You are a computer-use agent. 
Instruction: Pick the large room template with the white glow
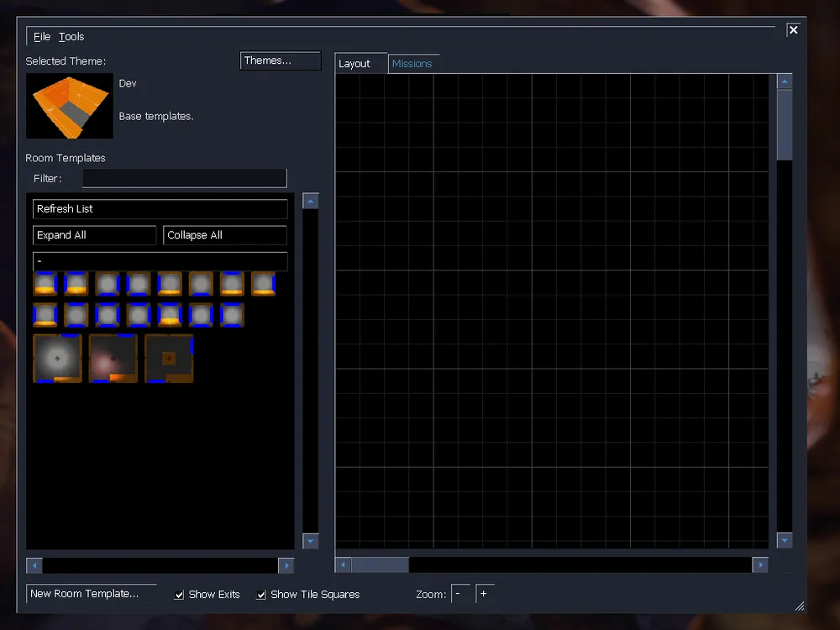tap(57, 359)
